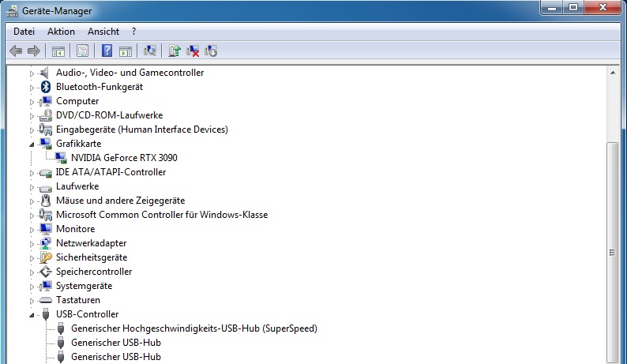Click the vertical scrollbar thumb
This screenshot has width=627, height=364.
coord(613,253)
